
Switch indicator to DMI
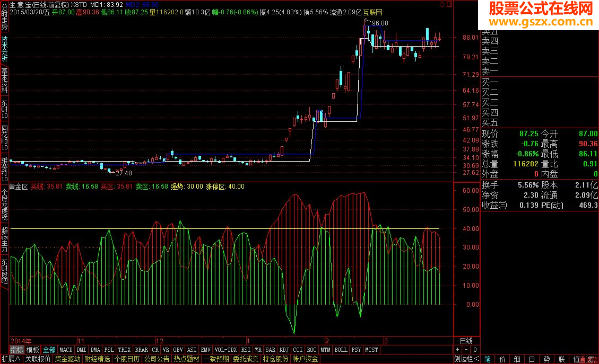[x=81, y=350]
